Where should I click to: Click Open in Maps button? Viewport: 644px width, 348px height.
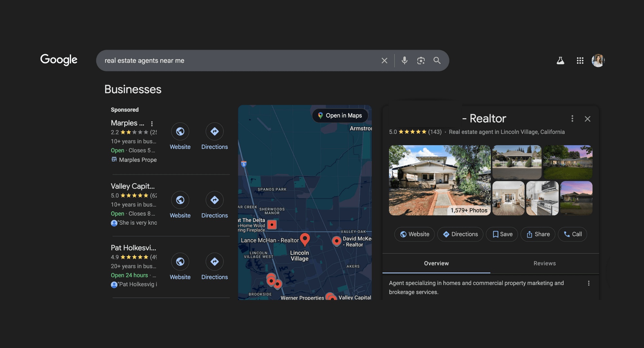tap(340, 115)
